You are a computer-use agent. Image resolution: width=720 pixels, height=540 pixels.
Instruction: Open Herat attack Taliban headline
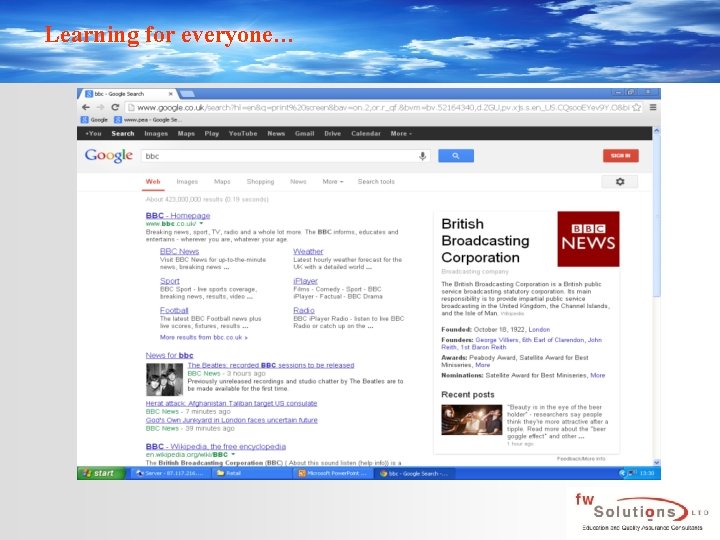pyautogui.click(x=231, y=404)
